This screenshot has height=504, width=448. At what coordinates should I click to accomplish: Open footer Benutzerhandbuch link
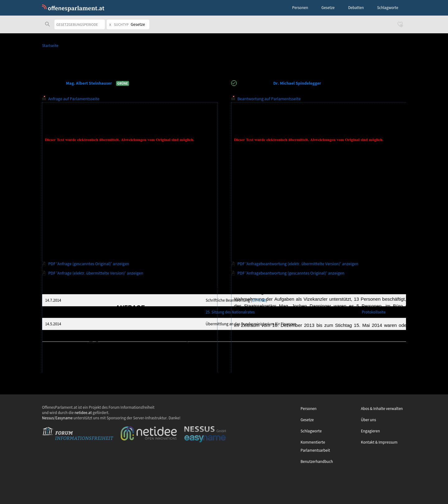pos(317,461)
